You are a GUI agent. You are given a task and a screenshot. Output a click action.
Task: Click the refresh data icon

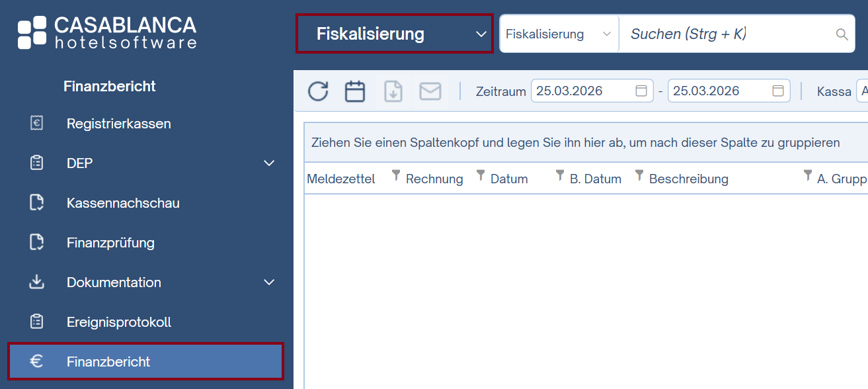pos(318,91)
